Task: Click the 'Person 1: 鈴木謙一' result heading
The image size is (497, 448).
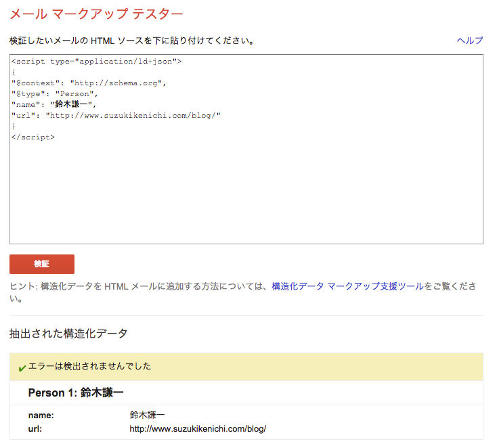Action: (x=76, y=393)
